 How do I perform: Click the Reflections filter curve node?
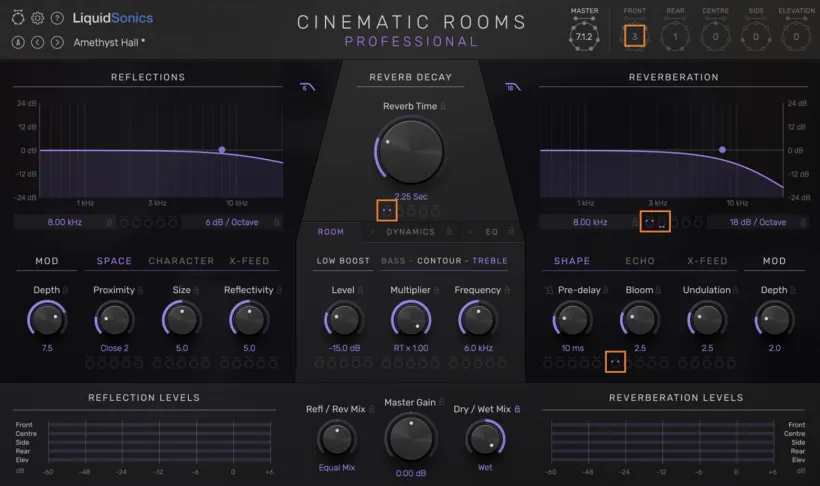(x=222, y=150)
